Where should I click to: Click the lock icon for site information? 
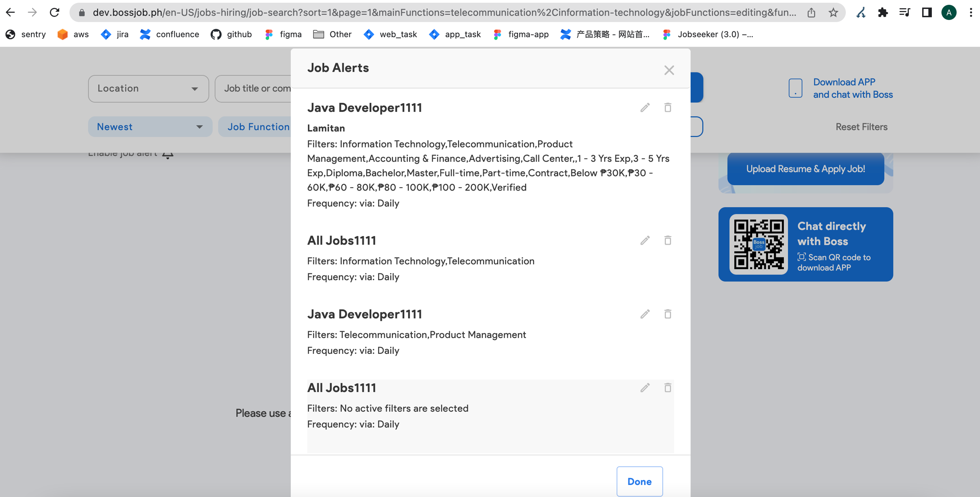81,13
